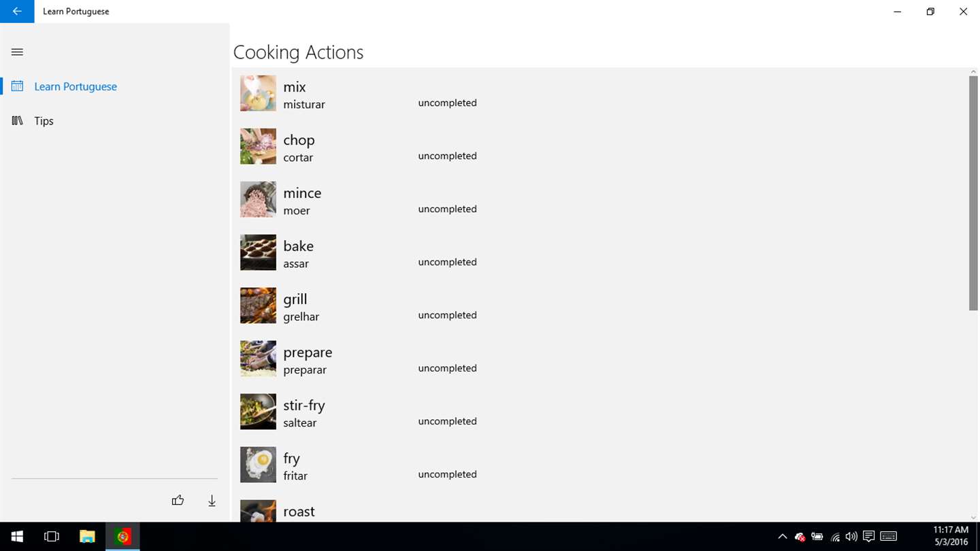Click the vertical scrollbar thumb
This screenshot has width=980, height=551.
tap(973, 194)
